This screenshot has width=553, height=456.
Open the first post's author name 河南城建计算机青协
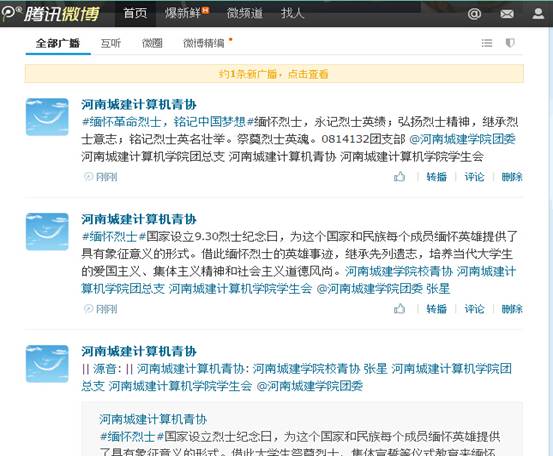coord(139,104)
